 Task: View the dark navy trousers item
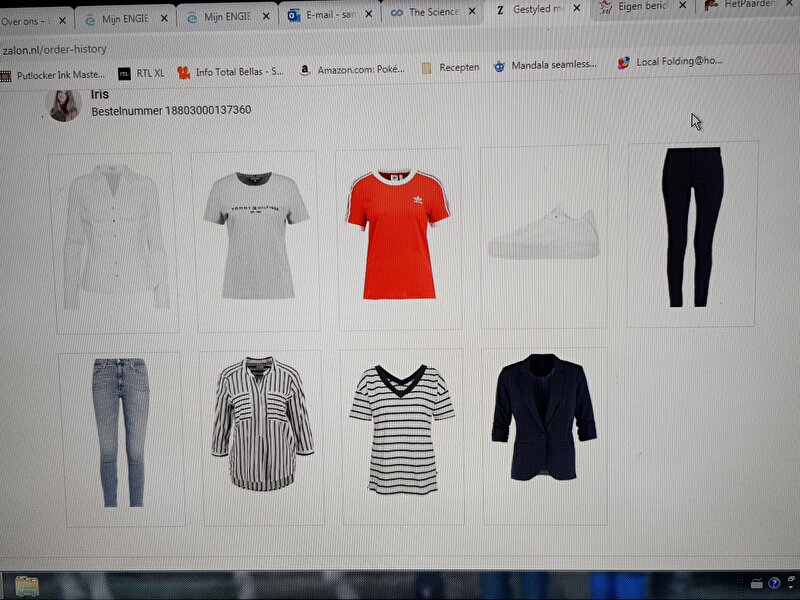[x=692, y=229]
